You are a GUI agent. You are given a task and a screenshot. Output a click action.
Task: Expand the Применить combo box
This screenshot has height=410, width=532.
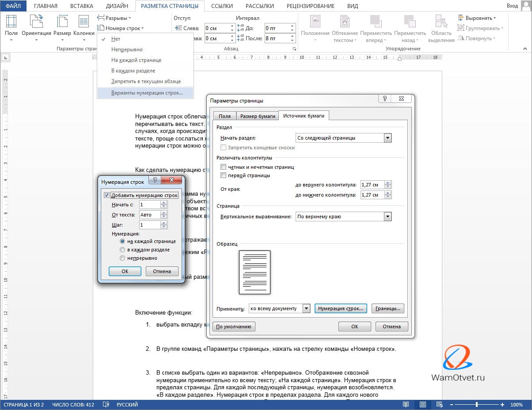coord(306,308)
